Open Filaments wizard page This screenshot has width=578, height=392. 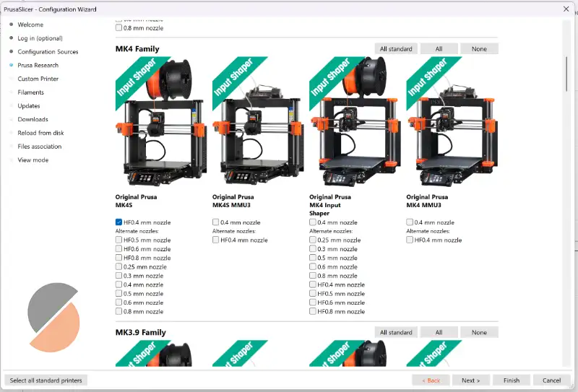click(x=30, y=92)
